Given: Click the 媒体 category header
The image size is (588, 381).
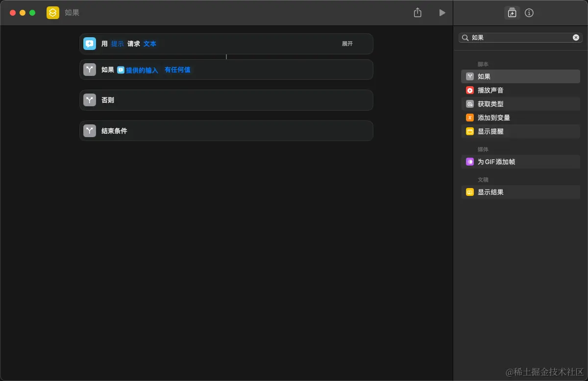Looking at the screenshot, I should click(483, 149).
